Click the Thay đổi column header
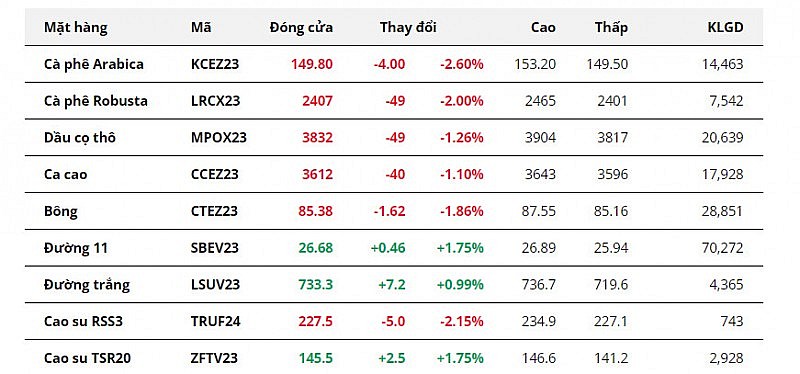Image resolution: width=800 pixels, height=374 pixels. pos(408,28)
